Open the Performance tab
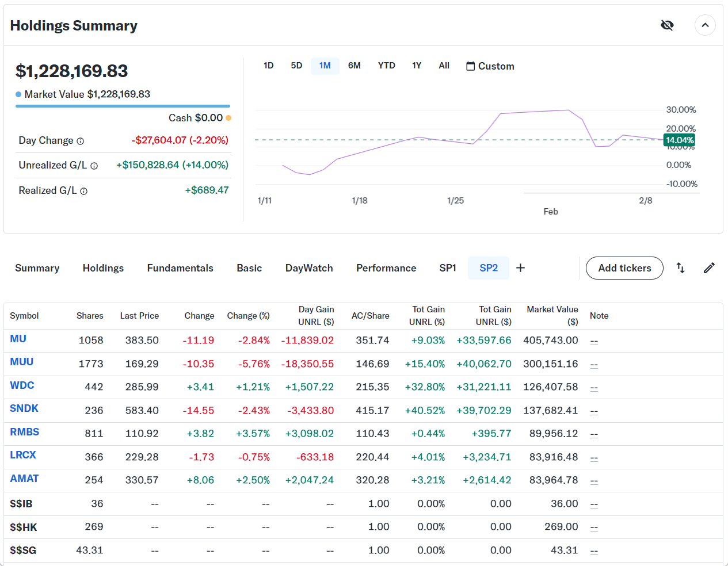728x566 pixels. [386, 268]
